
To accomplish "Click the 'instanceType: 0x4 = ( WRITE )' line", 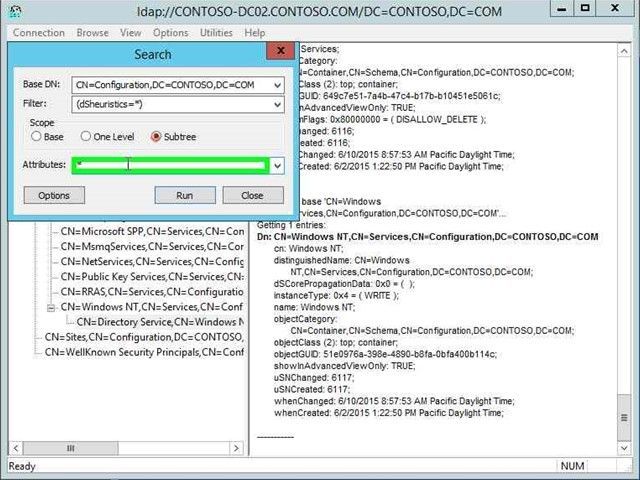I will click(x=336, y=296).
